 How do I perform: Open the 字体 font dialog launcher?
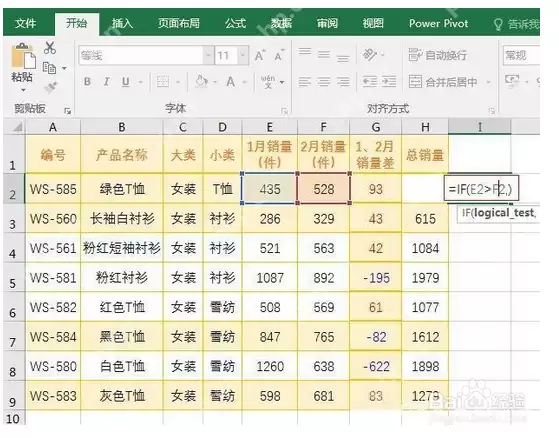[284, 111]
